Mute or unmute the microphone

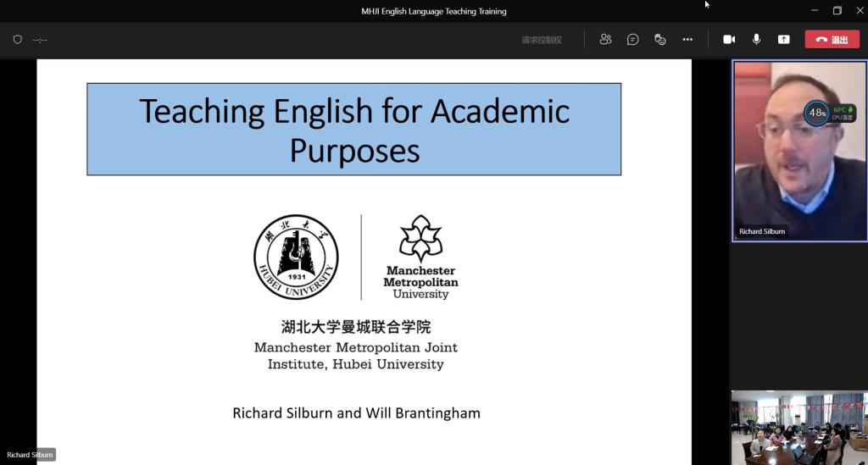(756, 39)
